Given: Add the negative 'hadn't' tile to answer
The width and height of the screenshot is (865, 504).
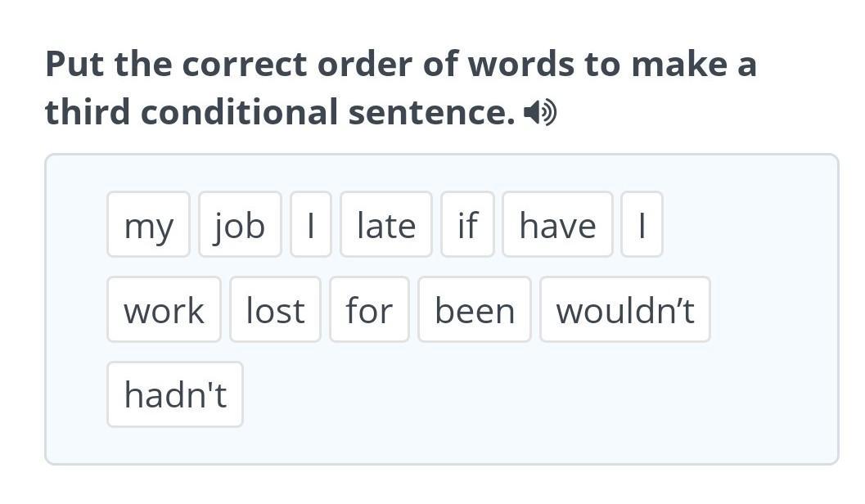Looking at the screenshot, I should click(175, 394).
